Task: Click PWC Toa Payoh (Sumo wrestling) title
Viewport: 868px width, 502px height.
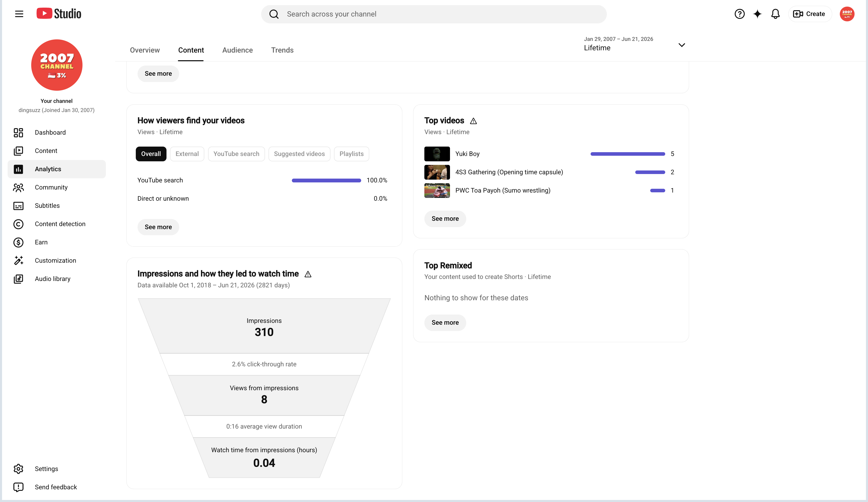Action: coord(503,190)
